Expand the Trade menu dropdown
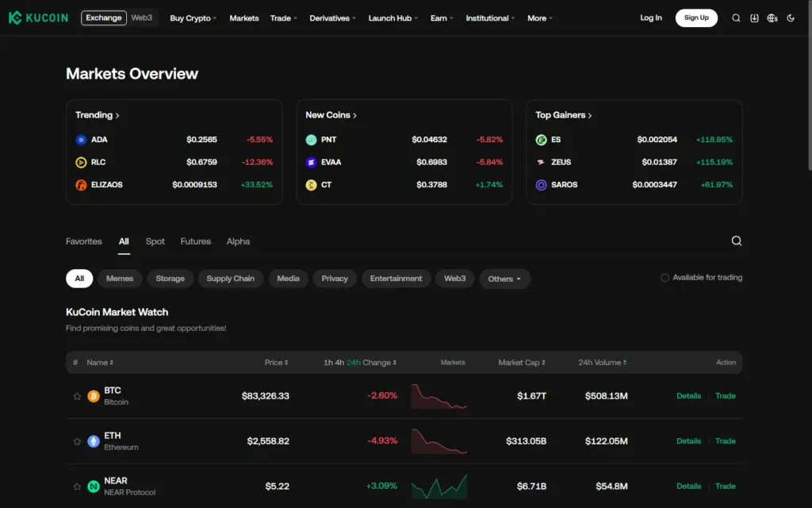This screenshot has height=508, width=812. point(283,18)
